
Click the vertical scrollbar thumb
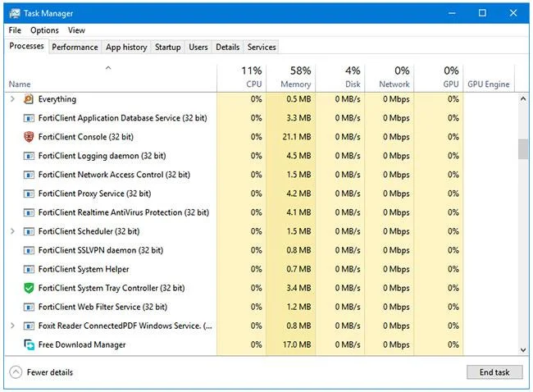coord(523,149)
